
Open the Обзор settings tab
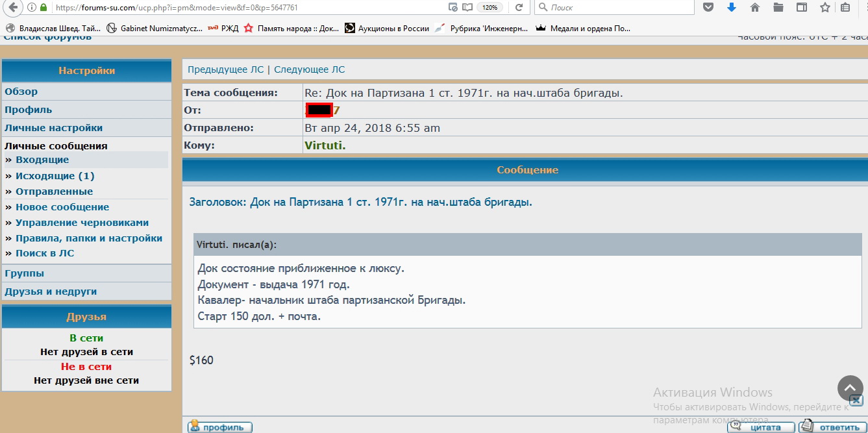[21, 92]
